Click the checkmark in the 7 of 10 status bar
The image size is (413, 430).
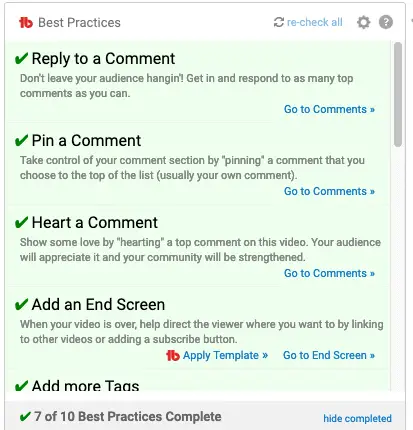[25, 417]
